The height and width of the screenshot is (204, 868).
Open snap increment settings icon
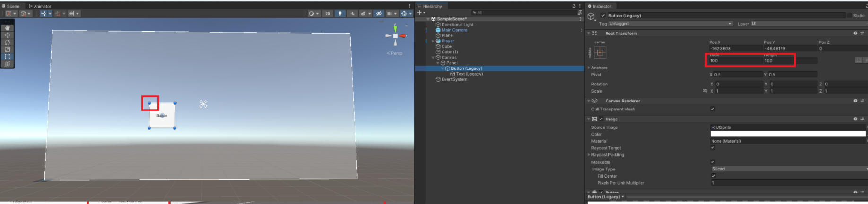pos(71,14)
